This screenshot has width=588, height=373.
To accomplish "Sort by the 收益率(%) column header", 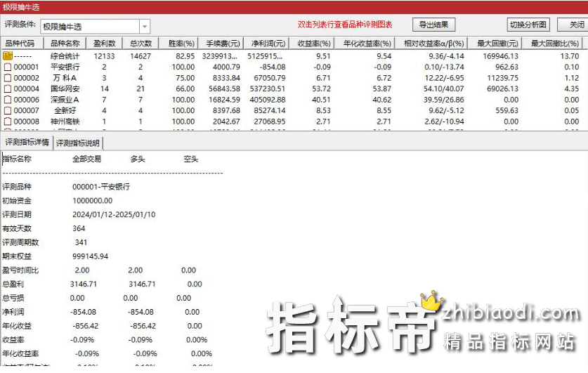I will [x=312, y=44].
